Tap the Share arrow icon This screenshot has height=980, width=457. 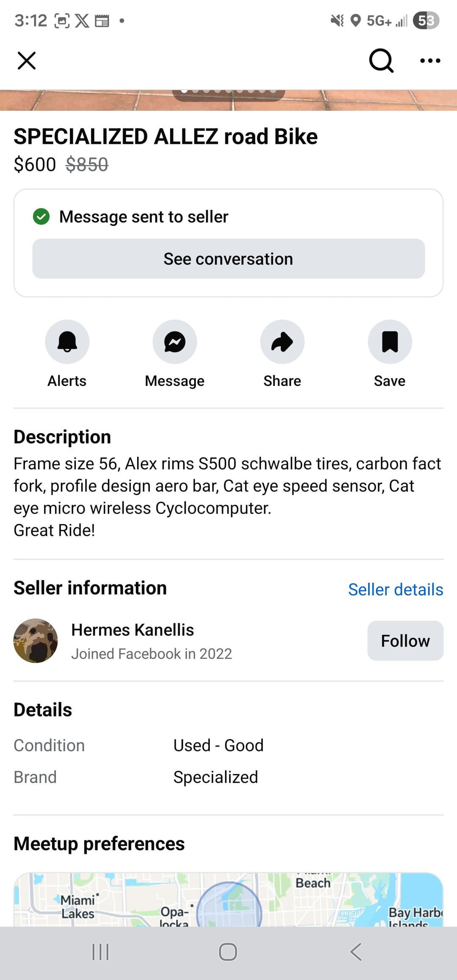pos(282,341)
